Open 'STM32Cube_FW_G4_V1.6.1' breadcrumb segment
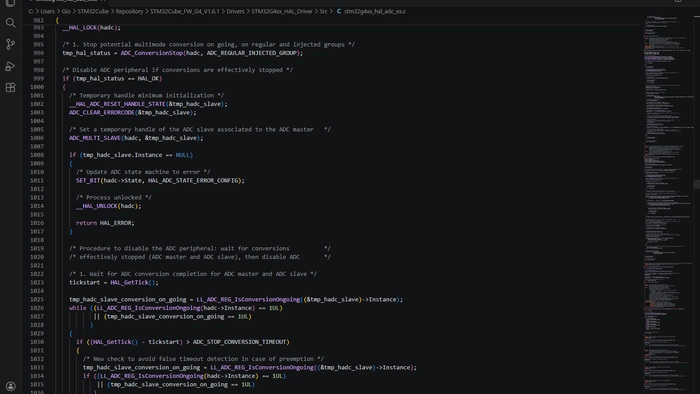 click(x=185, y=12)
